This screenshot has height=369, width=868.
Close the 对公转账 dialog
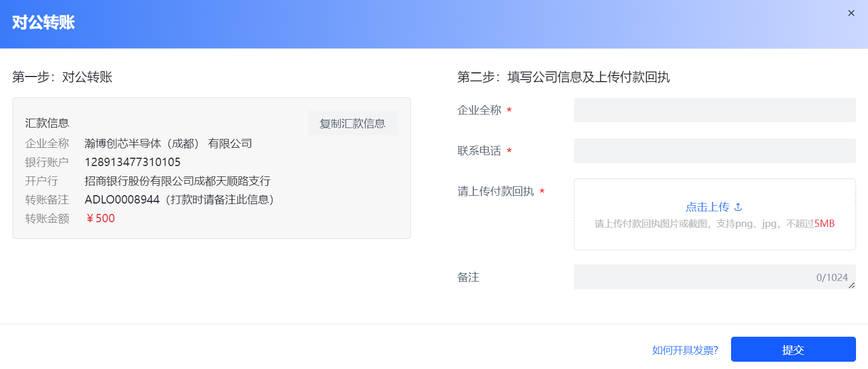click(851, 13)
